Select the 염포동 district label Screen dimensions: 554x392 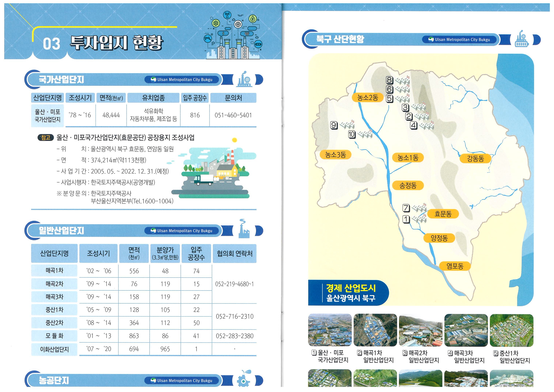pos(455,266)
